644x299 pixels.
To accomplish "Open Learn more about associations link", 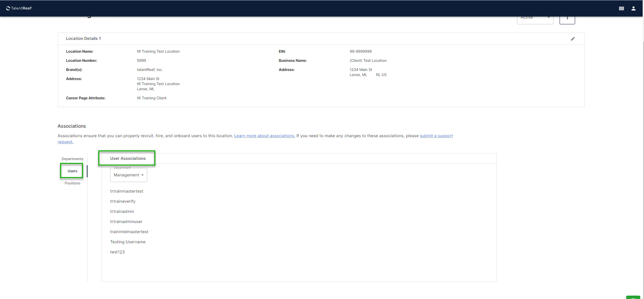I will [x=264, y=136].
